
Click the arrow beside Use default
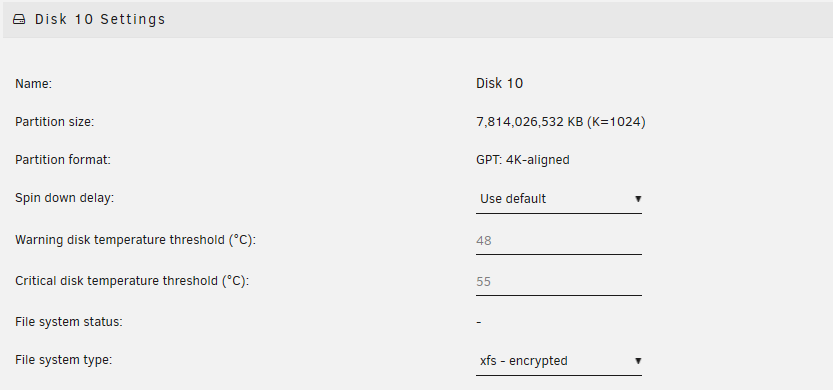[638, 199]
